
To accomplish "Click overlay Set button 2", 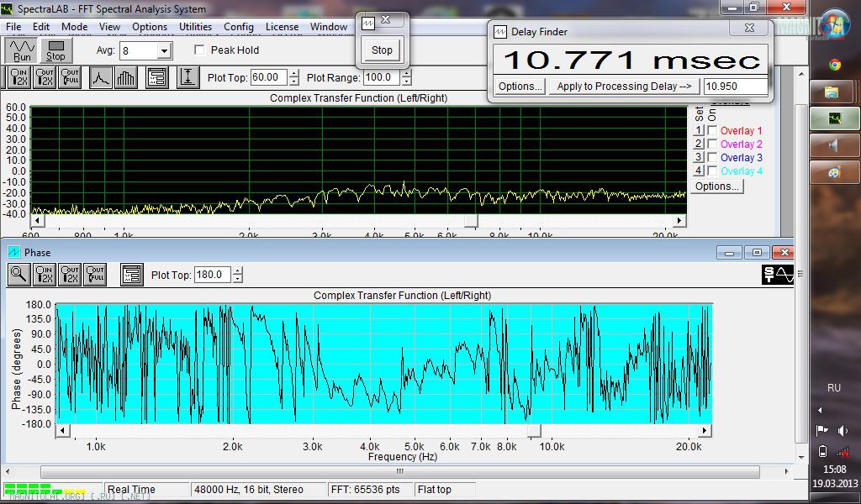I will [x=699, y=144].
